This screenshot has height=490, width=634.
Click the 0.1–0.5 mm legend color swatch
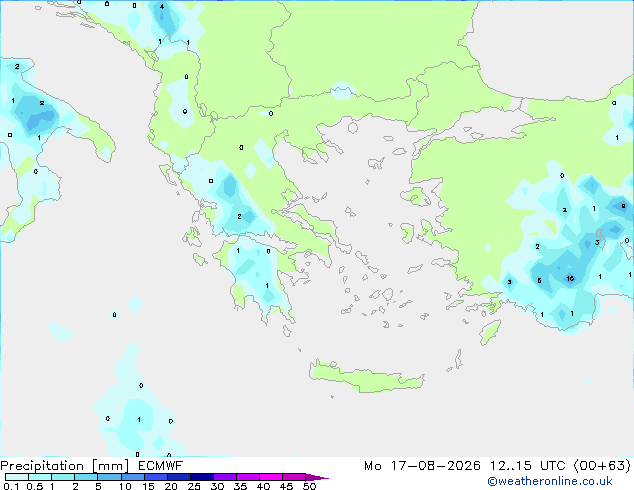(x=17, y=477)
